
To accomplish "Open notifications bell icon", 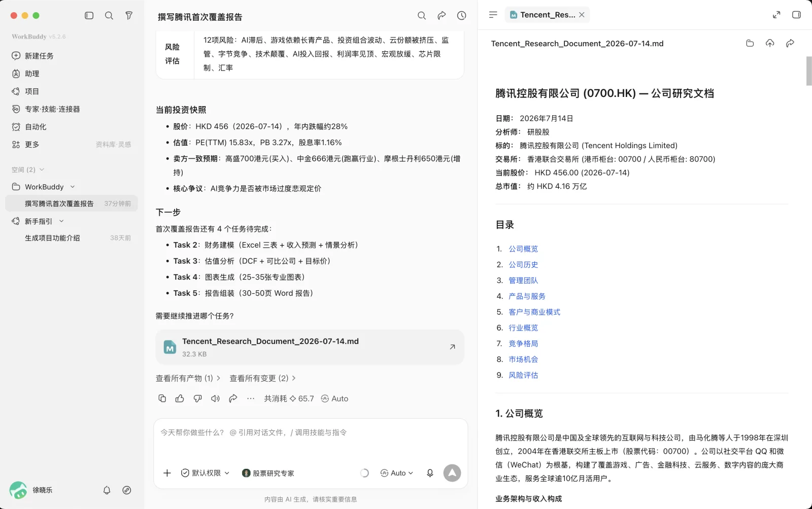I will [107, 490].
